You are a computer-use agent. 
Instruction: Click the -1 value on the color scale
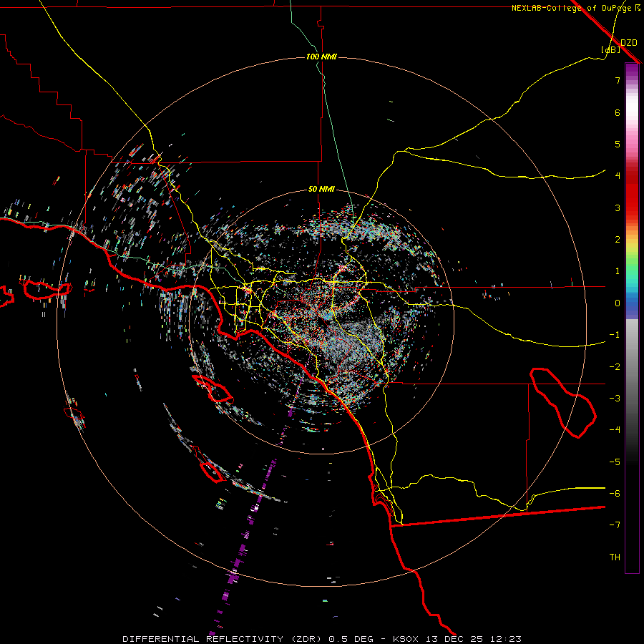(615, 335)
